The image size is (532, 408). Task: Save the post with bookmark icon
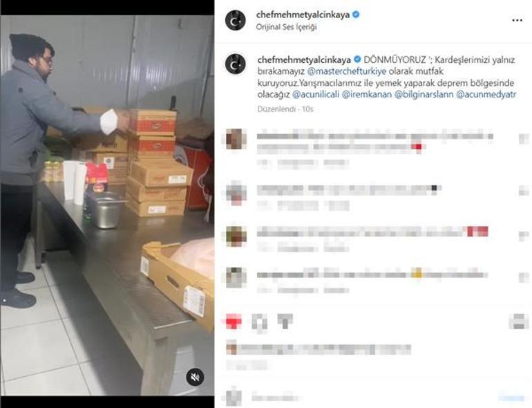pyautogui.click(x=519, y=322)
